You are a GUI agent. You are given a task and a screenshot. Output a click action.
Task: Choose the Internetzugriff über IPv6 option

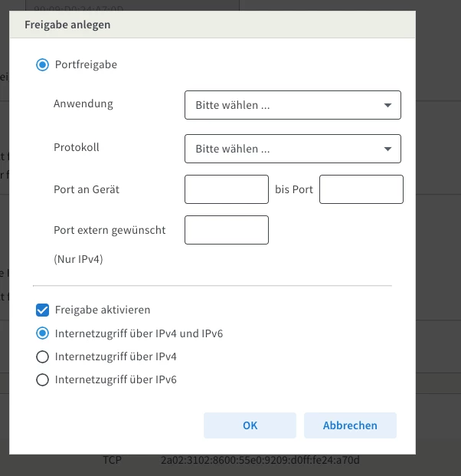tap(43, 379)
